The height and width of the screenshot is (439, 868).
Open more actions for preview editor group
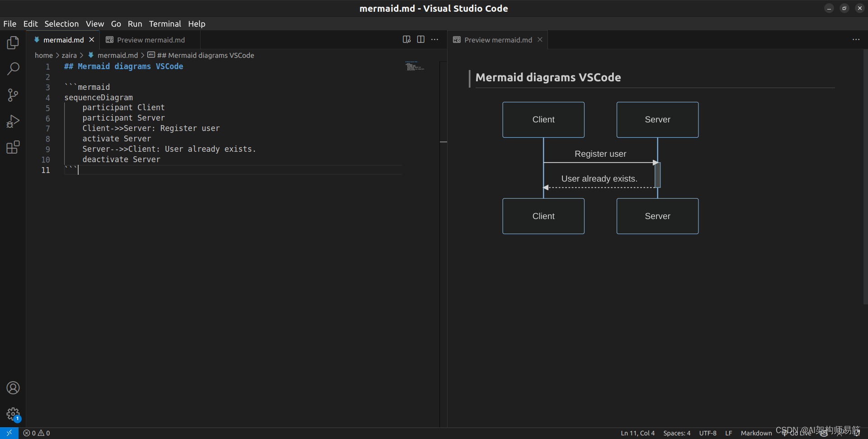[x=856, y=40]
